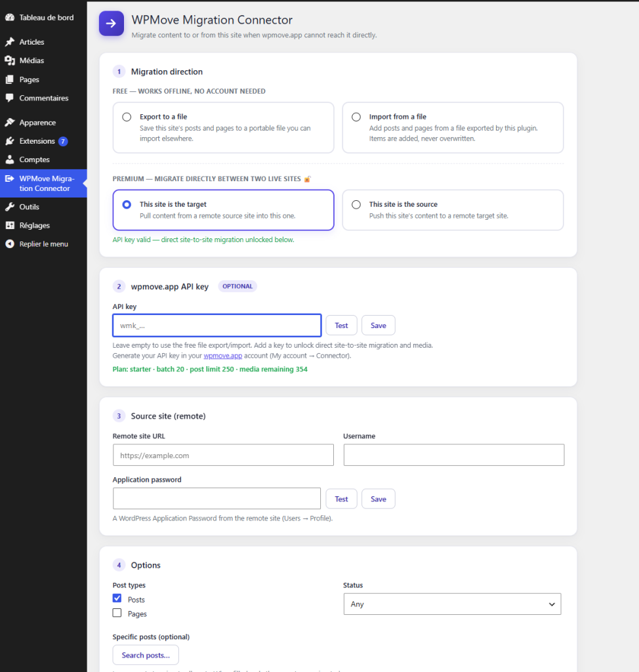
Task: Focus the Application password field
Action: 217,499
